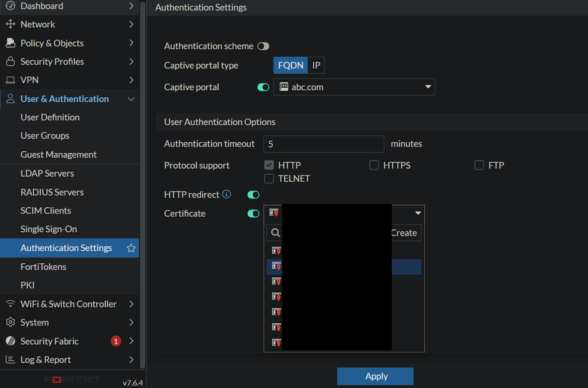Viewport: 588px width, 388px height.
Task: Click the User & Authentication person icon
Action: coord(10,99)
